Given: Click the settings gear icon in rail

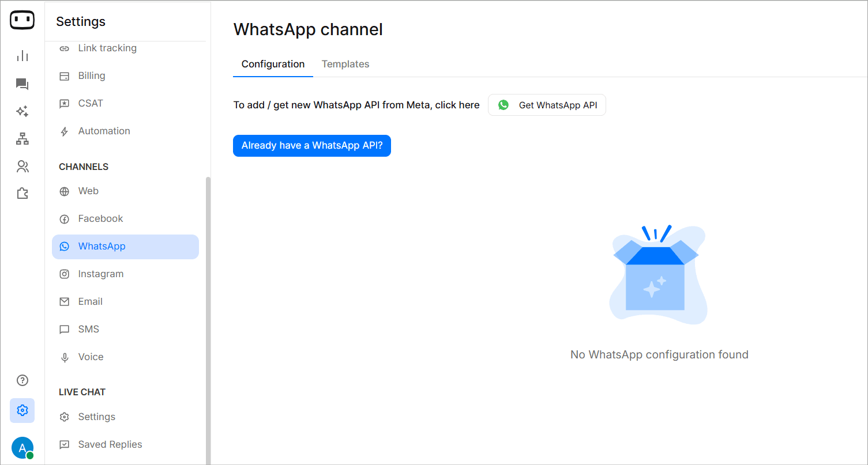Looking at the screenshot, I should click(x=22, y=410).
